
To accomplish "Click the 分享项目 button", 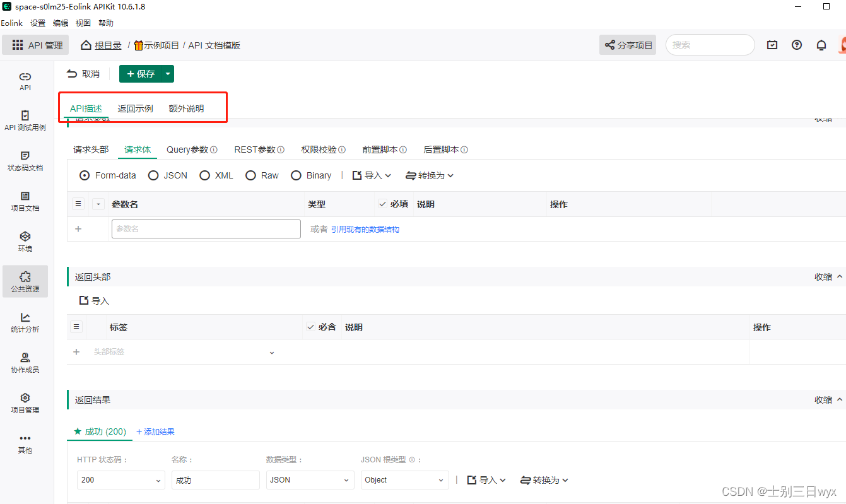I will tap(628, 45).
